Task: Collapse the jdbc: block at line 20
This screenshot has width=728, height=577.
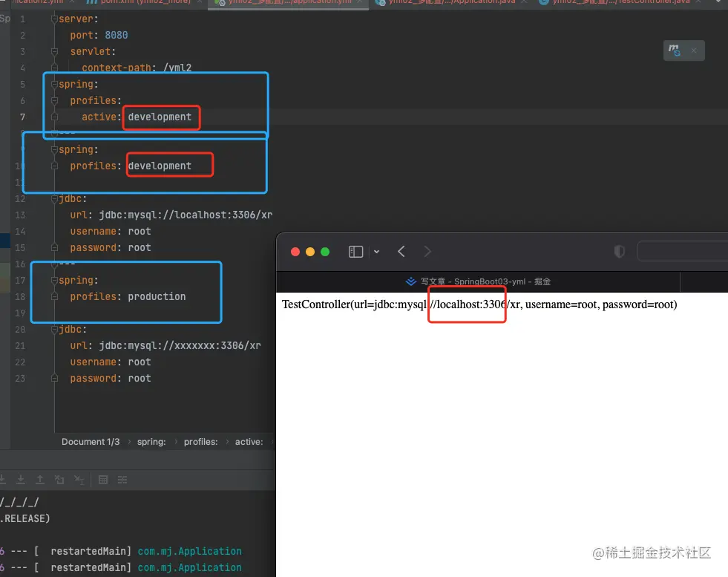Action: 54,330
